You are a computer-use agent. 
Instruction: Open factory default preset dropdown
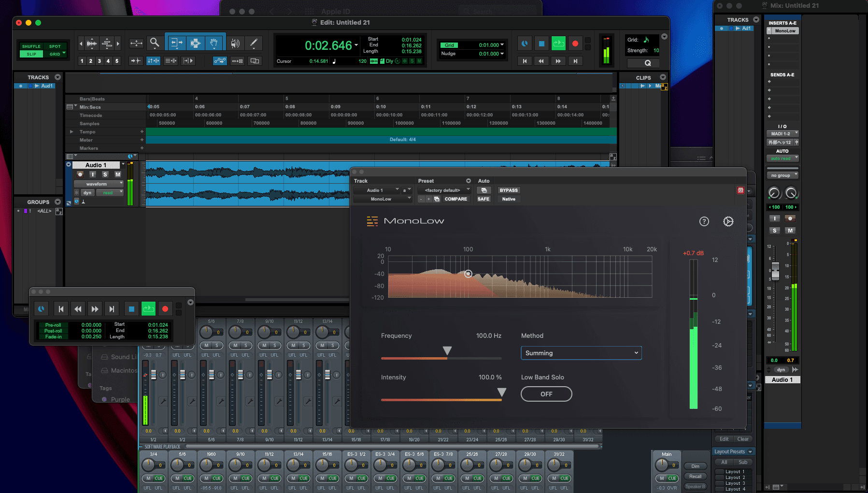tap(444, 190)
